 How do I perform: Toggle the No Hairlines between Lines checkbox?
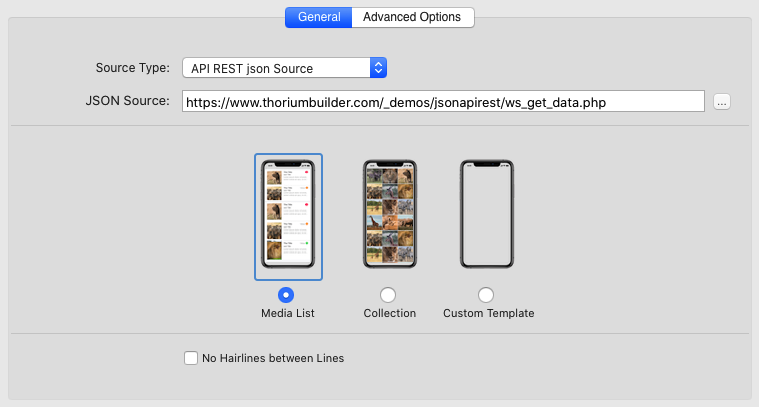click(x=191, y=358)
